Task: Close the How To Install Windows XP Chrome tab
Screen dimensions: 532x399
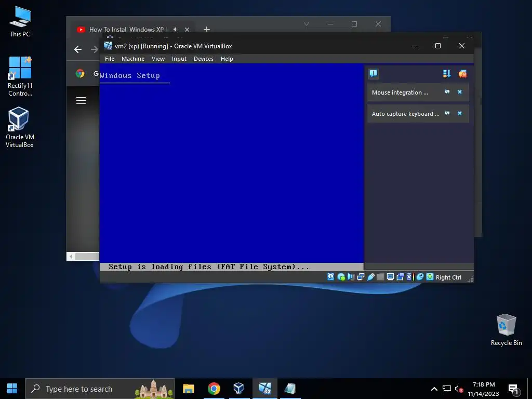Action: 187,30
